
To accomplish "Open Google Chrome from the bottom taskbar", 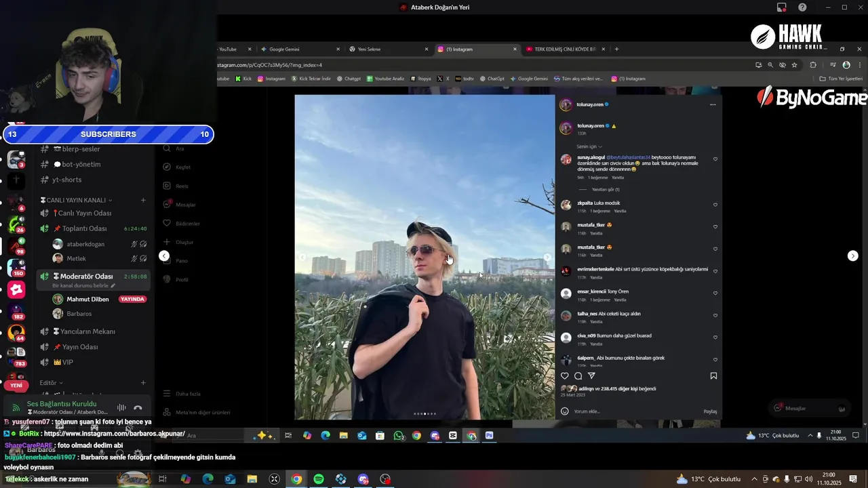I will pyautogui.click(x=296, y=479).
